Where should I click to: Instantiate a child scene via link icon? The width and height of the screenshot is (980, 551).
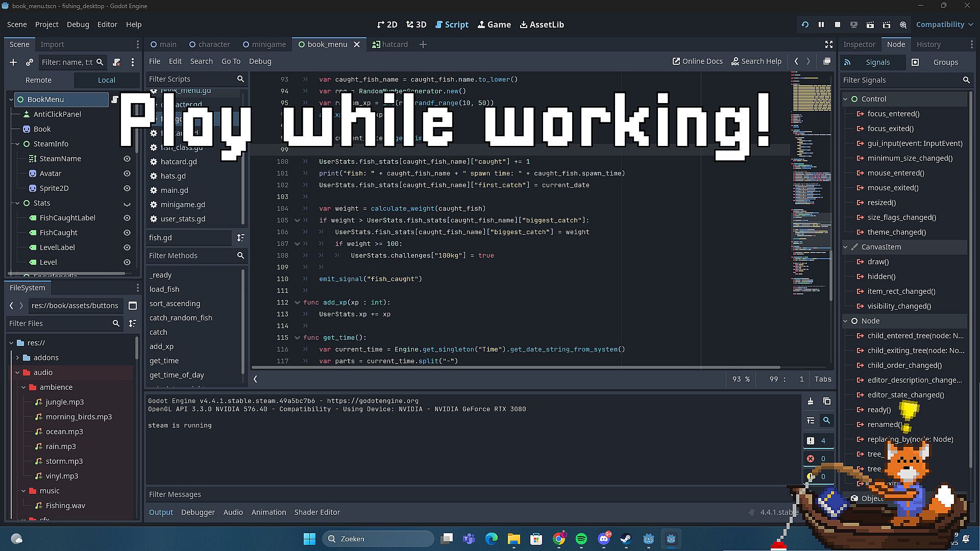tap(30, 62)
